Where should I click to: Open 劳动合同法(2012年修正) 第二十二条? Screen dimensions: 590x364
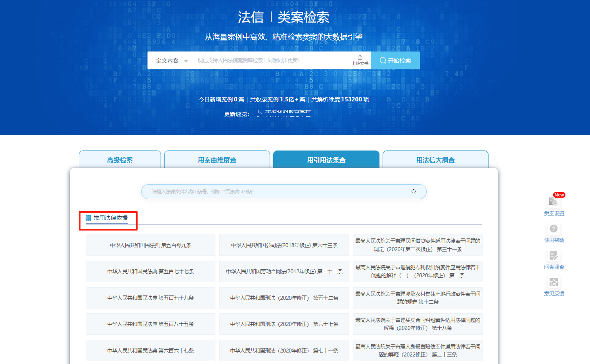click(x=284, y=271)
